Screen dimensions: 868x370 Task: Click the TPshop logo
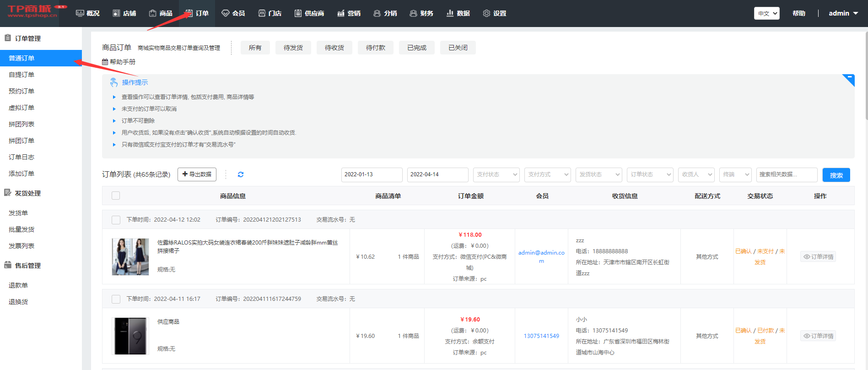pos(33,12)
